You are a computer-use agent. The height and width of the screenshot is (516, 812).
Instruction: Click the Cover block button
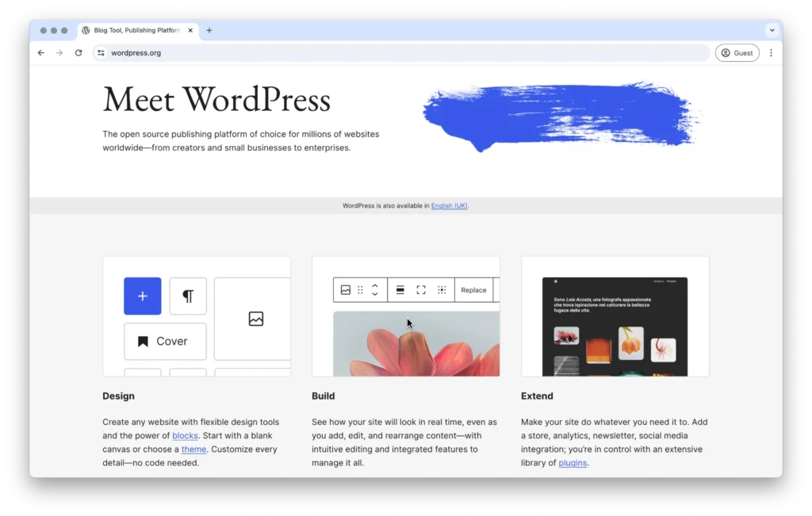pyautogui.click(x=165, y=342)
